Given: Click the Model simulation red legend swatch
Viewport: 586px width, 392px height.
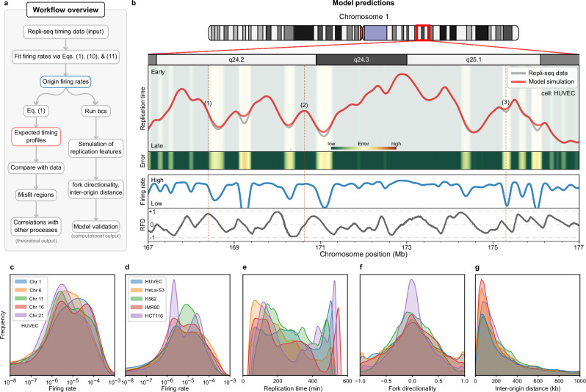Looking at the screenshot, I should [x=518, y=81].
